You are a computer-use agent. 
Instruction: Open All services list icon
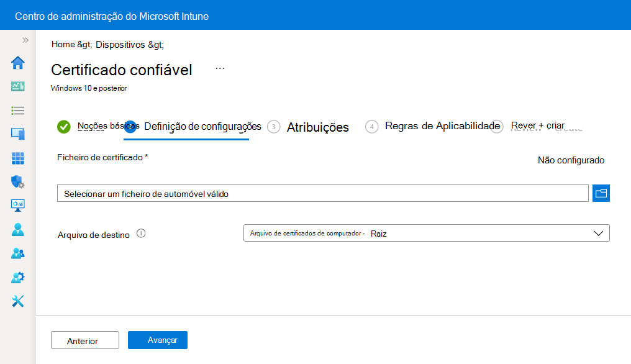18,111
